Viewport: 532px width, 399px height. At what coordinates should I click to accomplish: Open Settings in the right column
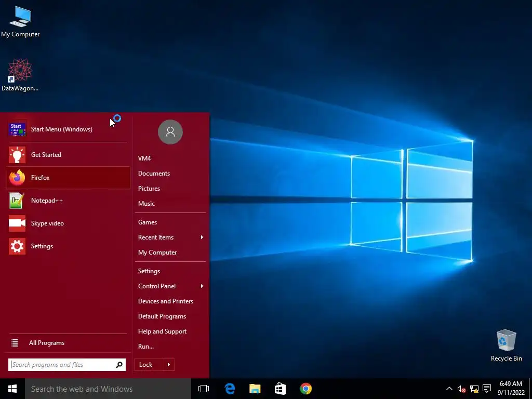tap(170, 271)
